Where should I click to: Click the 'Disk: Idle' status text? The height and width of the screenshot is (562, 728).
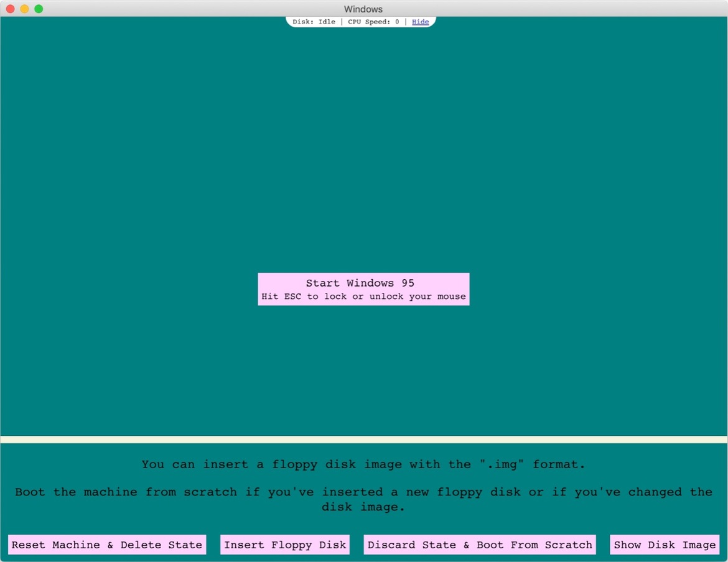[314, 22]
